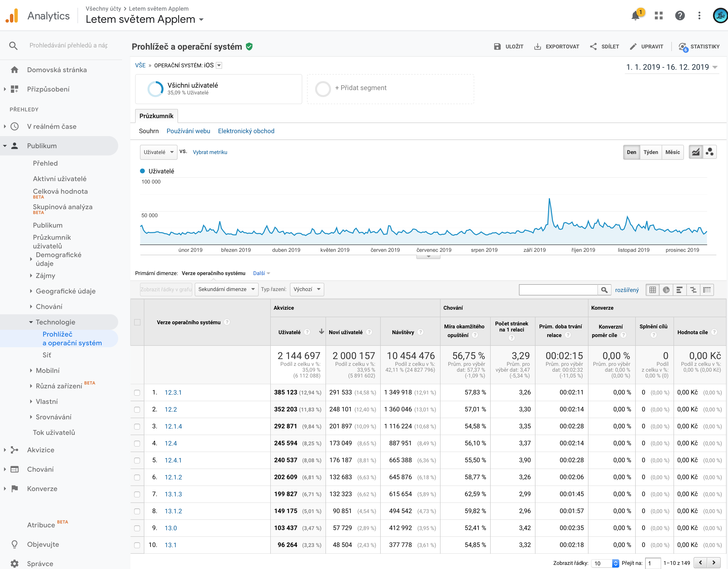The image size is (728, 569).
Task: Toggle the select-all rows header checkbox
Action: point(137,322)
